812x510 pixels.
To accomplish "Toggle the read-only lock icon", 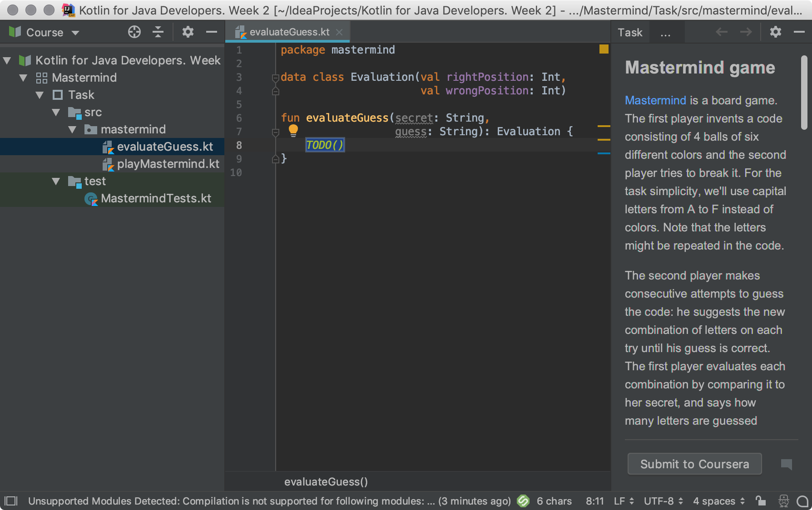I will 761,501.
